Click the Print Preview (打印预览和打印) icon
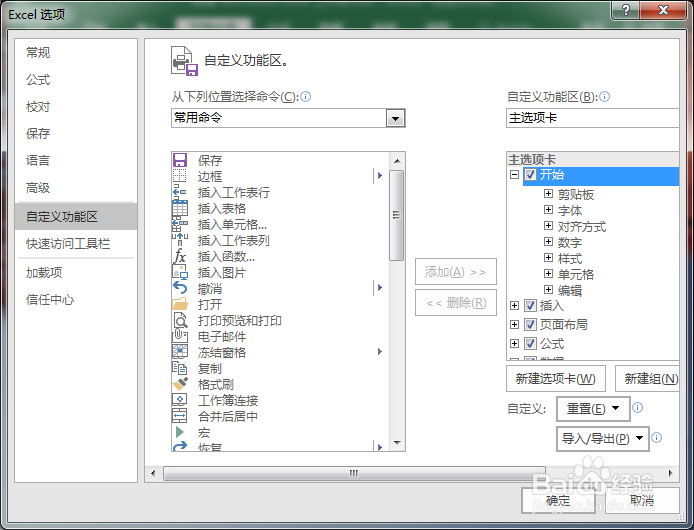 (180, 320)
